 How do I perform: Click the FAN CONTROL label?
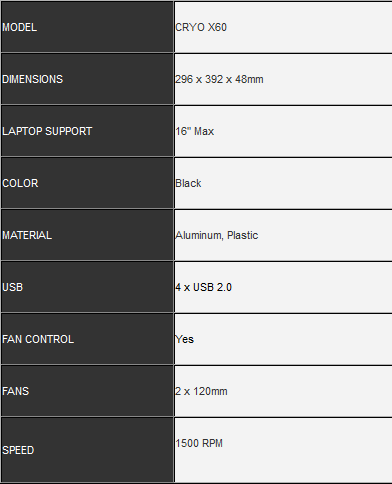38,339
